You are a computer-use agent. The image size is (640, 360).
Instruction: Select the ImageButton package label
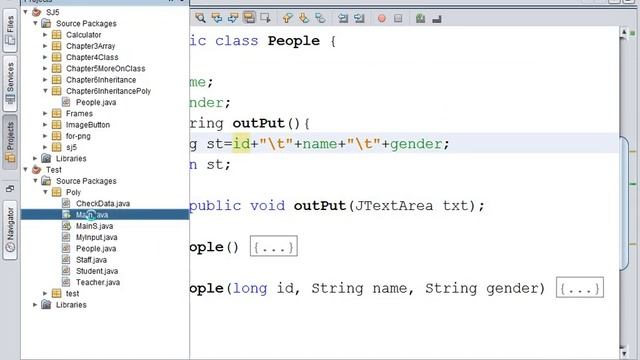[88, 124]
